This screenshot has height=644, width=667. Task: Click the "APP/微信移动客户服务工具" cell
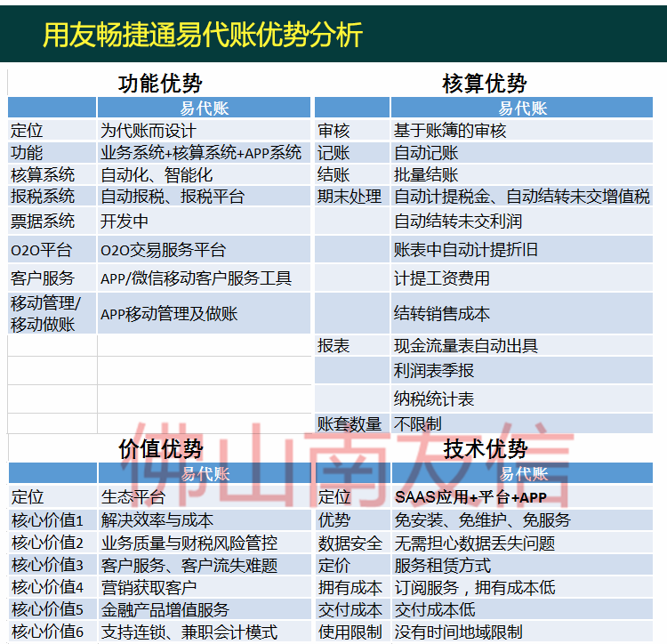pyautogui.click(x=204, y=278)
